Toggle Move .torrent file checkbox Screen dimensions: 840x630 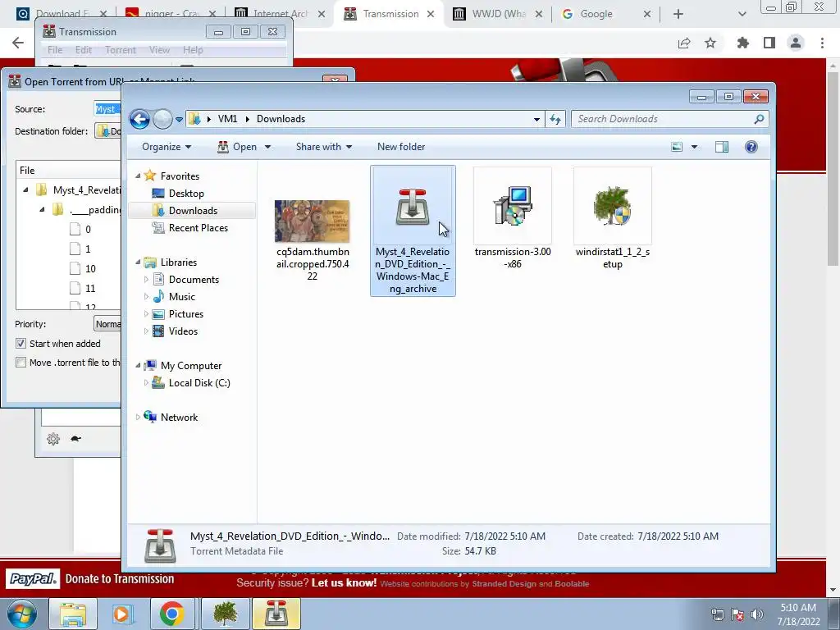21,362
